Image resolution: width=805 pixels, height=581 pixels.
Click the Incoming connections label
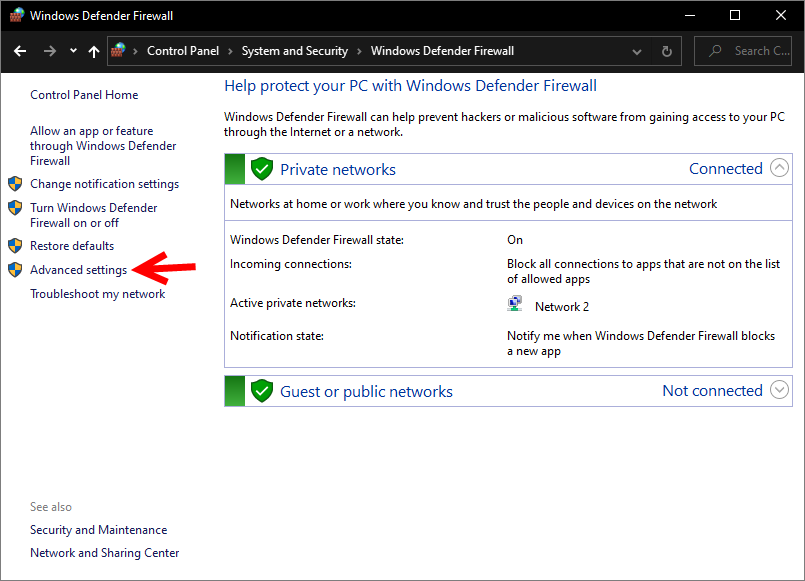pos(291,264)
